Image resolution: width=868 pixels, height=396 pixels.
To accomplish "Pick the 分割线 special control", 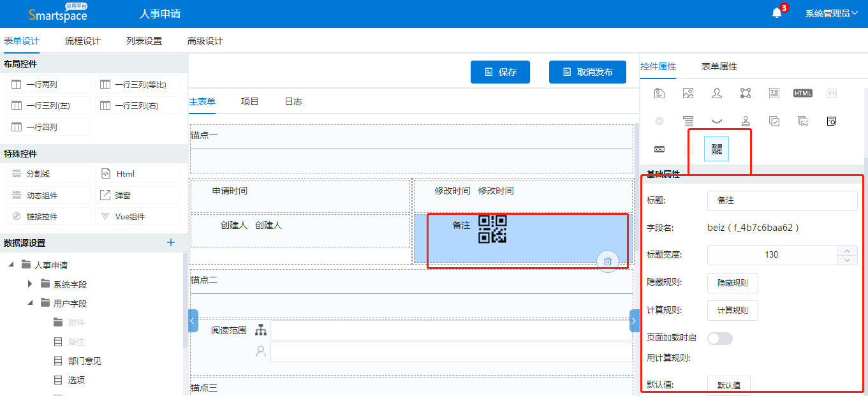I will point(48,173).
